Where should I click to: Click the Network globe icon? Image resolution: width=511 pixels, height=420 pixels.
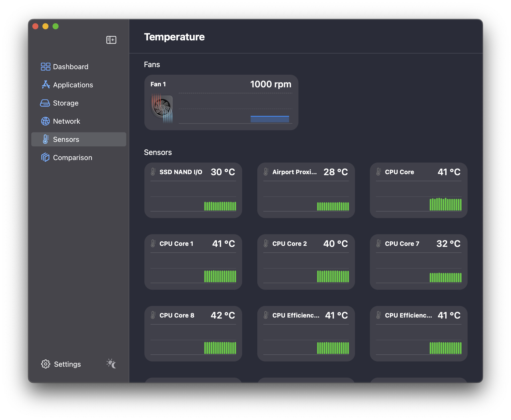pos(45,121)
